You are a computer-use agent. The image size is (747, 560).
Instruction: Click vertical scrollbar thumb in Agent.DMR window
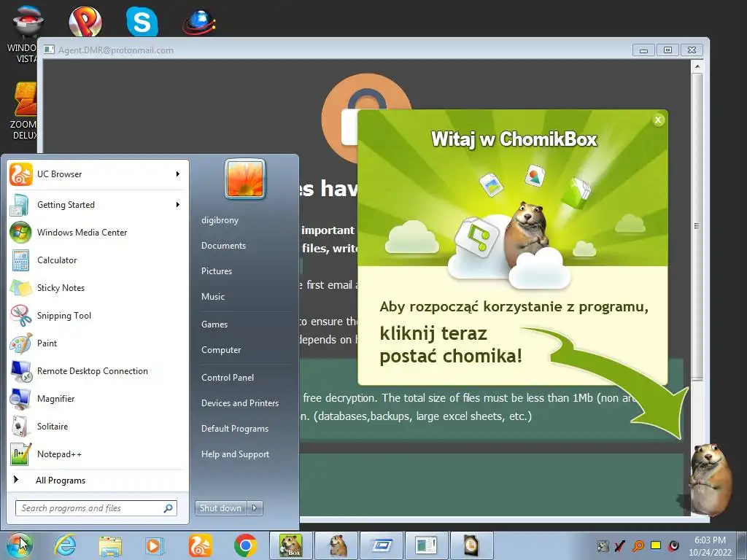point(697,226)
